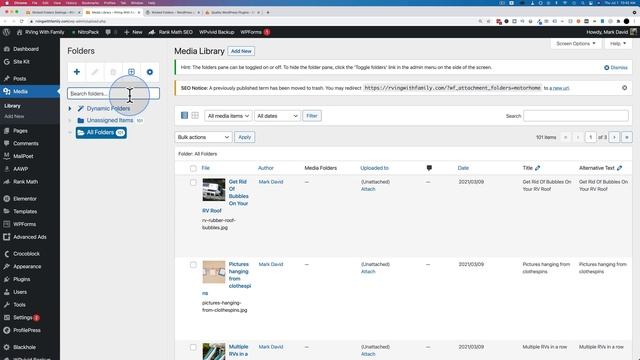640x360 pixels.
Task: Click the Add New media button
Action: coord(241,51)
